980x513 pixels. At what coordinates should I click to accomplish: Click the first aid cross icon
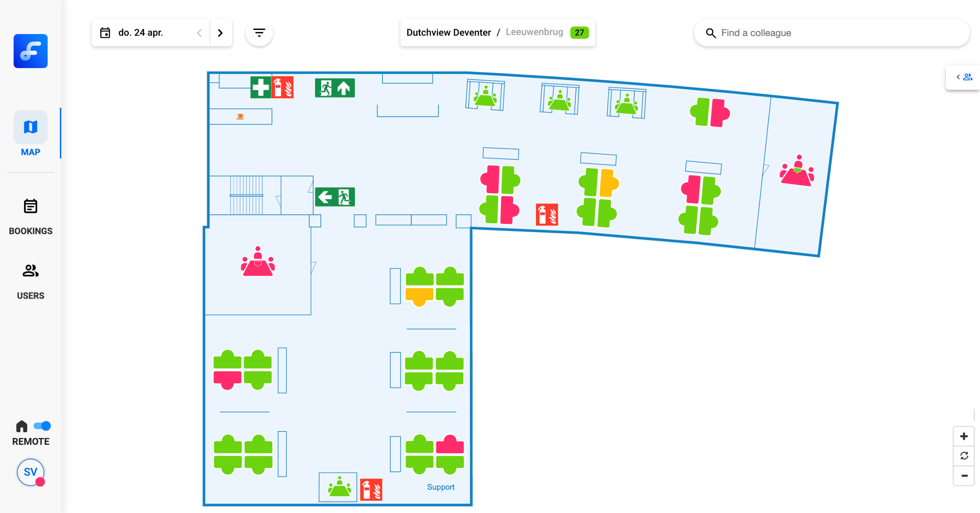coord(261,88)
